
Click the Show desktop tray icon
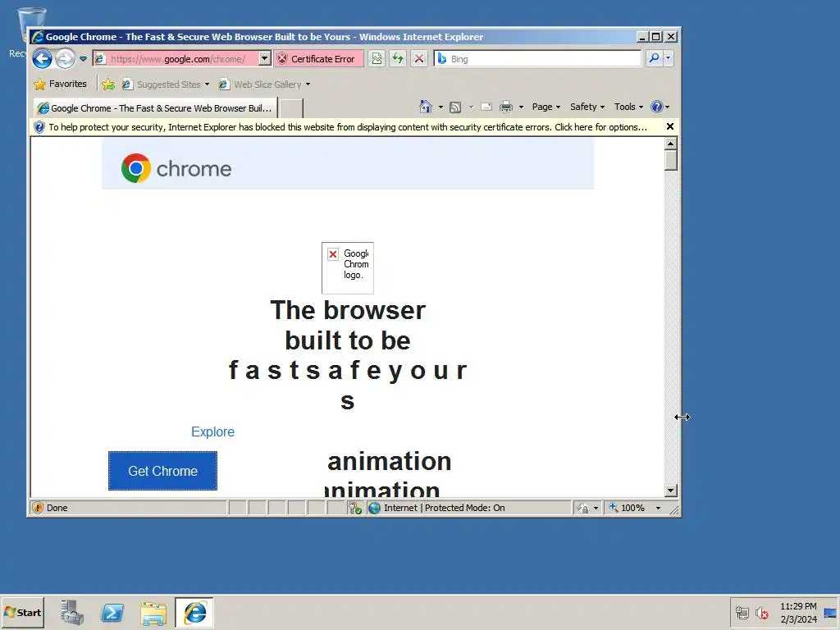(x=830, y=613)
